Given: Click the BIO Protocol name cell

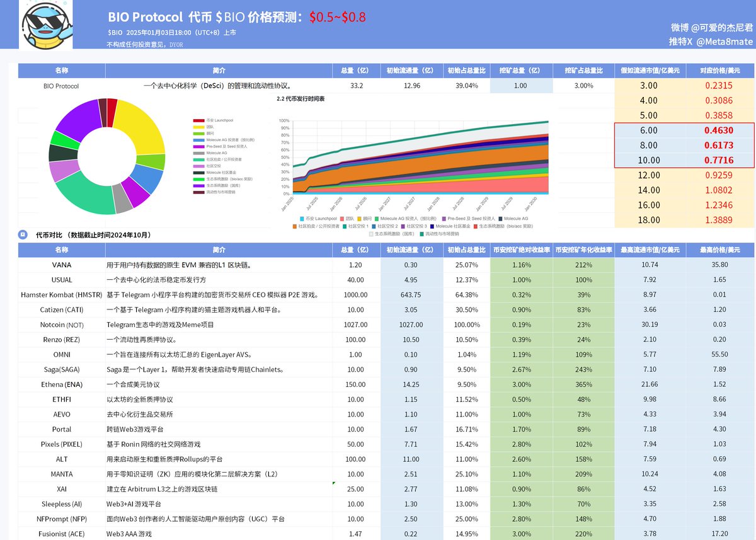Looking at the screenshot, I should (x=62, y=86).
